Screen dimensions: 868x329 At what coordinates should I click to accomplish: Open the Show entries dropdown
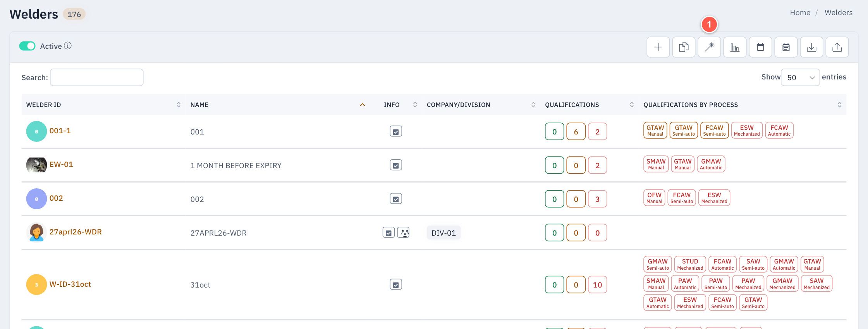800,78
